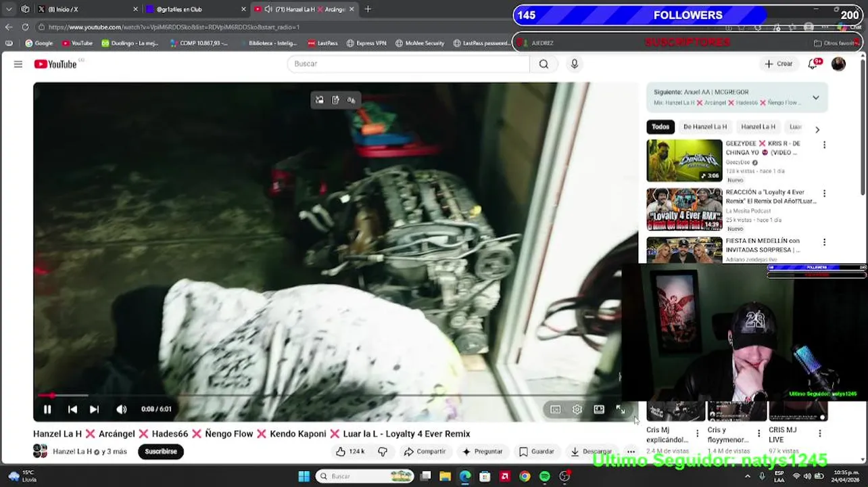Open the YouTube hamburger guide menu

click(x=18, y=64)
